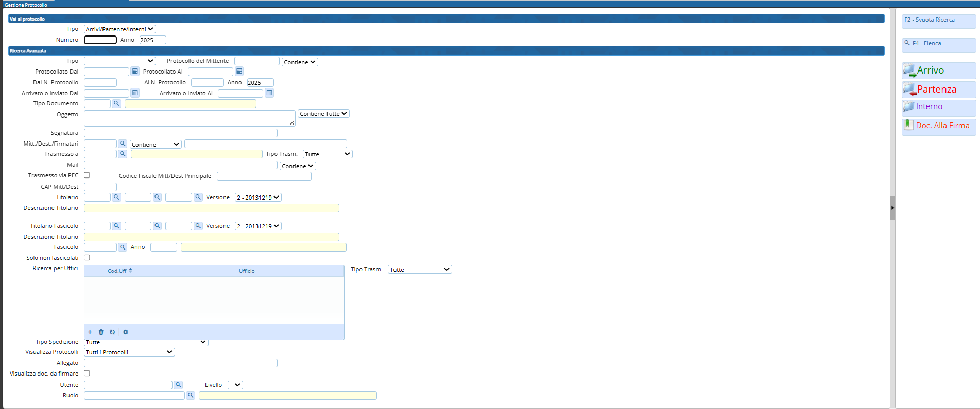This screenshot has width=980, height=409.
Task: Click search icon next to Utente field
Action: [x=178, y=385]
